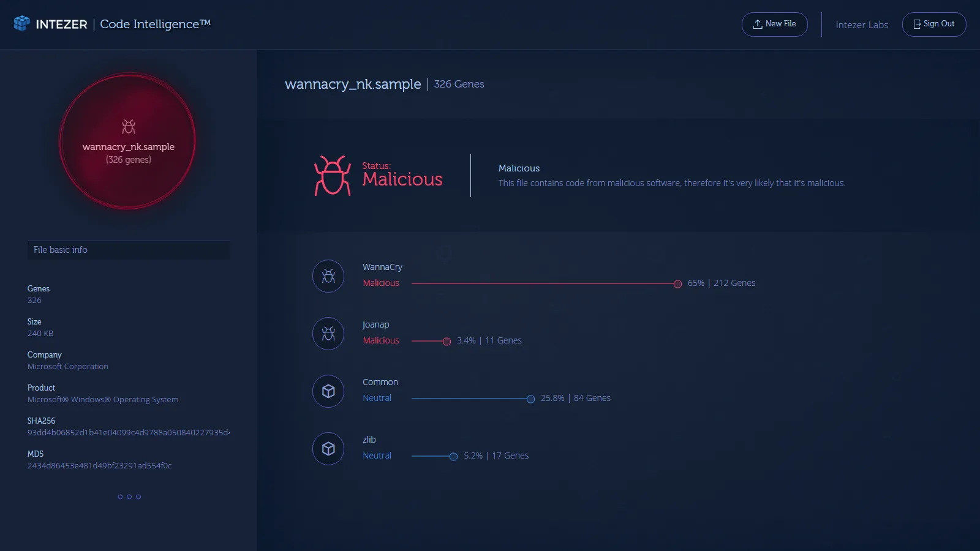
Task: Click the malicious software description sentence
Action: (x=672, y=183)
